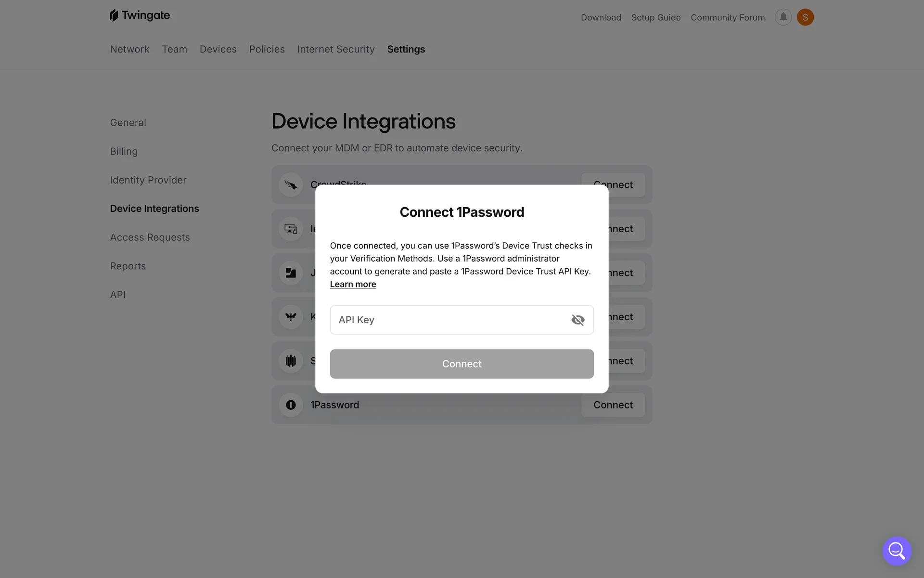This screenshot has width=924, height=578.
Task: Switch to the Policies tab
Action: (267, 49)
